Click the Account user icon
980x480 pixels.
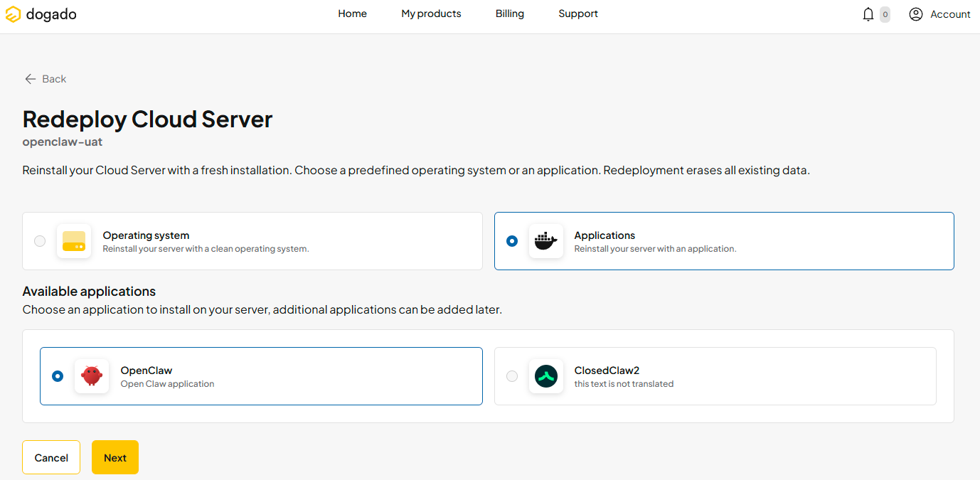point(916,14)
